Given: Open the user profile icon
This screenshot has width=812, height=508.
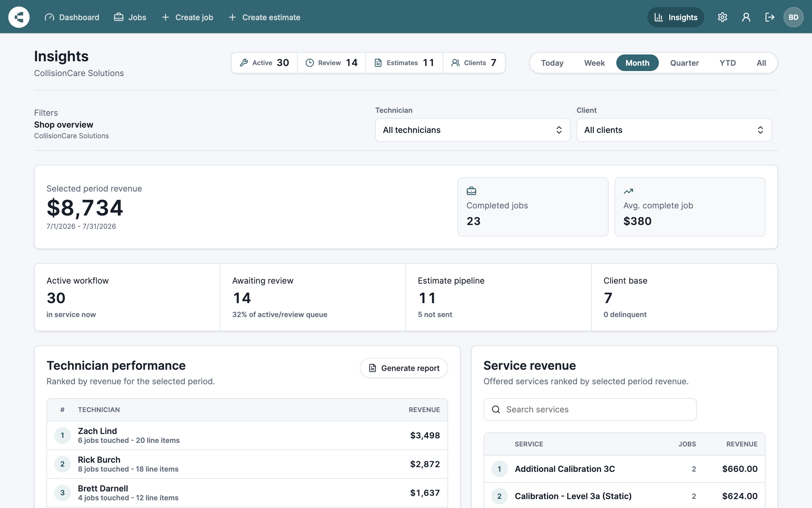Looking at the screenshot, I should coord(746,17).
